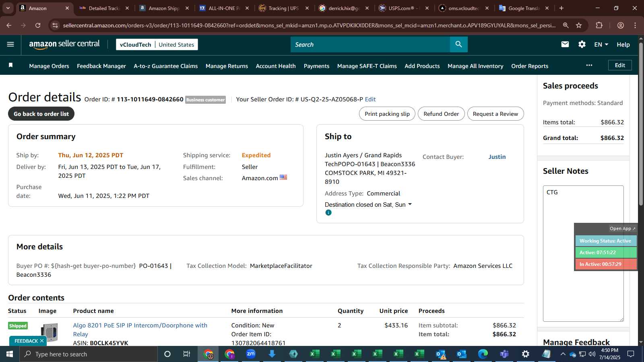This screenshot has height=362, width=644.
Task: Open Manage All Inventory
Action: coord(475,66)
